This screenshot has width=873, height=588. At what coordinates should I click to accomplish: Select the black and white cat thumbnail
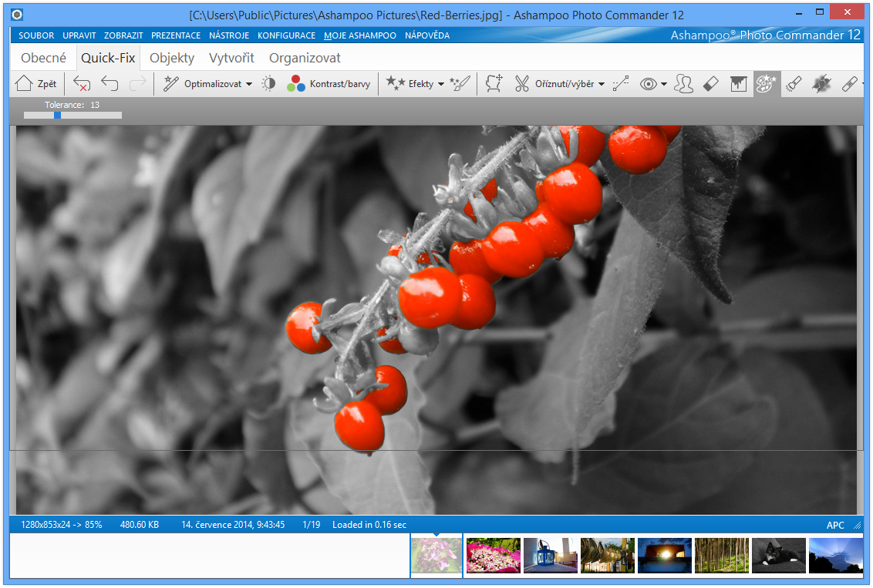779,555
